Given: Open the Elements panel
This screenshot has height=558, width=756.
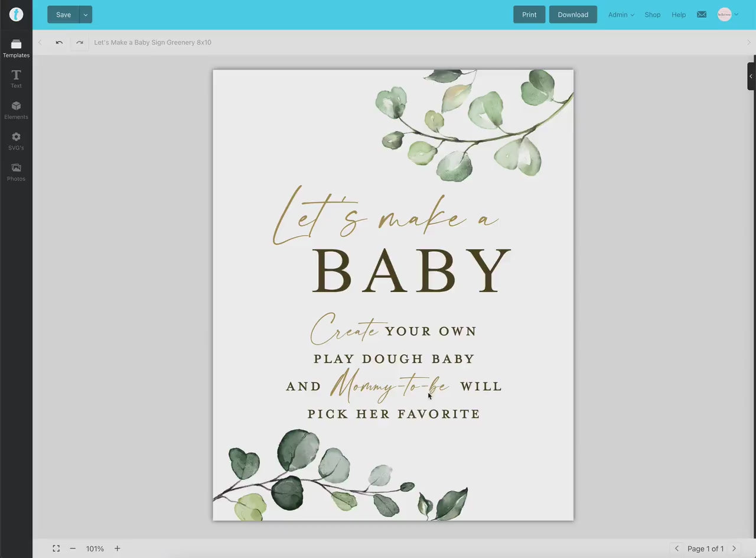Looking at the screenshot, I should point(16,110).
